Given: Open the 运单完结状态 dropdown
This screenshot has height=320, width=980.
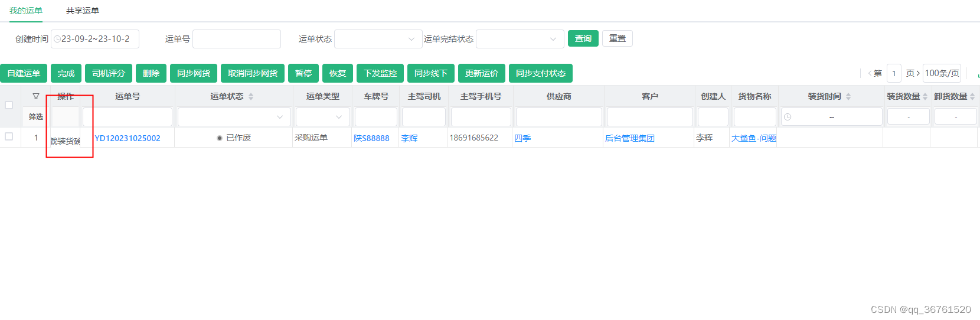Looking at the screenshot, I should (520, 39).
